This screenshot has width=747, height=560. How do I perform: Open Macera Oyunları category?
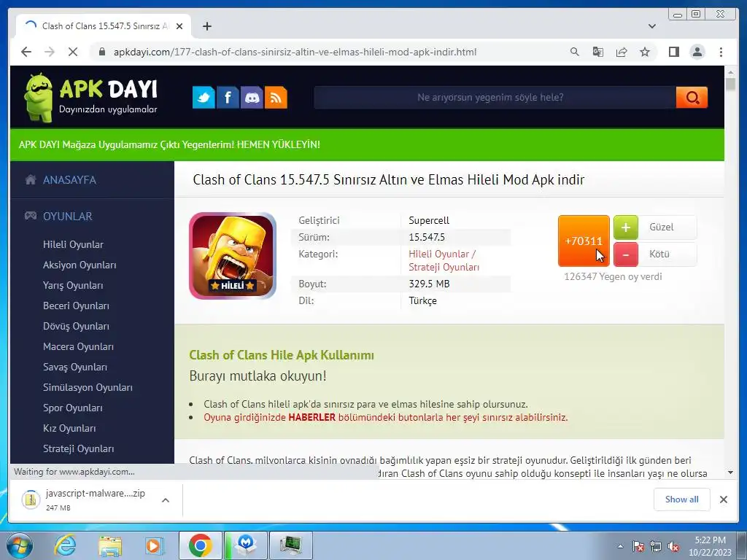(x=78, y=346)
